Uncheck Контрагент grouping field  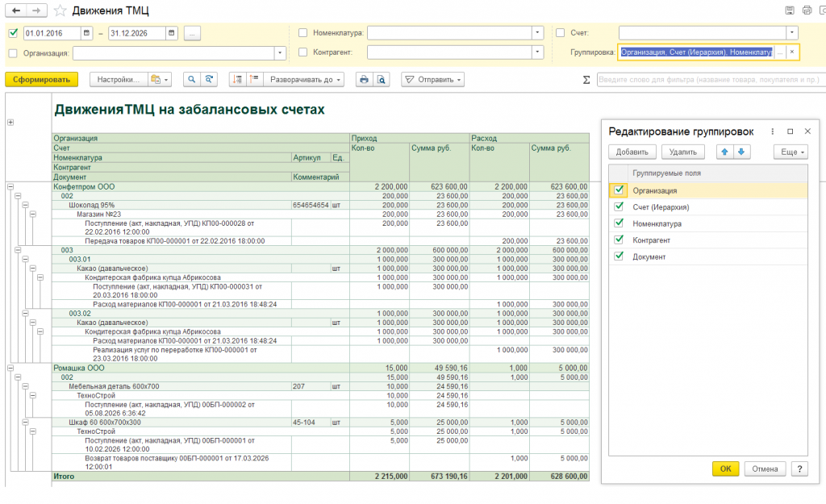point(619,240)
